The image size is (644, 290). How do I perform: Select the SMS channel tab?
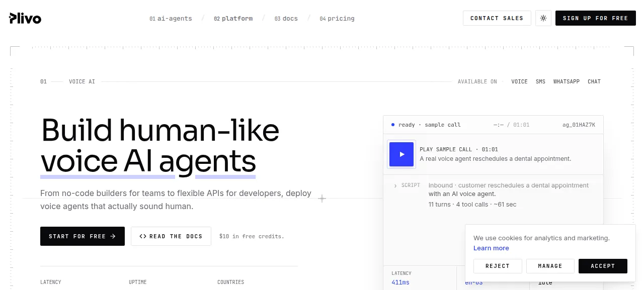coord(540,81)
